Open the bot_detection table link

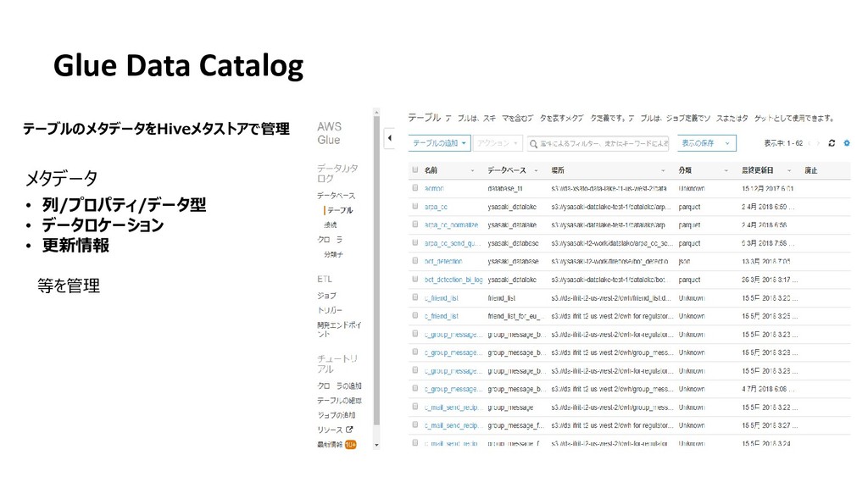pyautogui.click(x=443, y=261)
